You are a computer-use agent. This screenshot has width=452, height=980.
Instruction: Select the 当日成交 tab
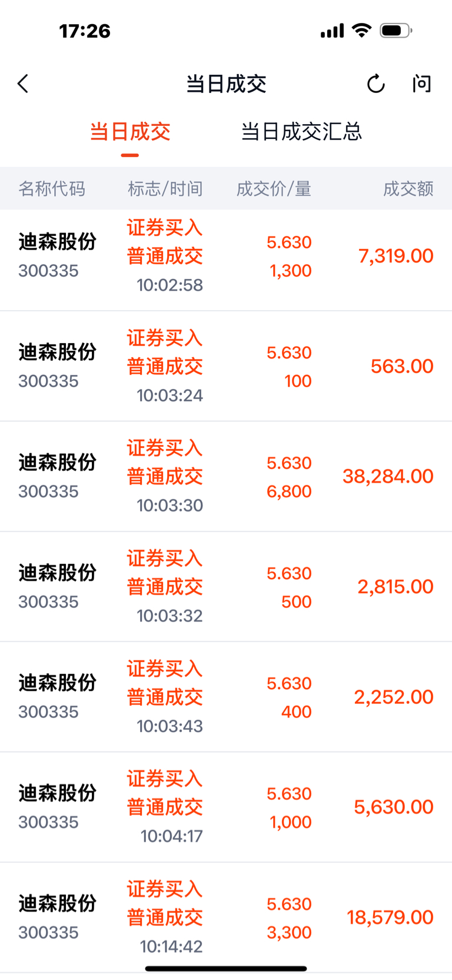click(130, 132)
